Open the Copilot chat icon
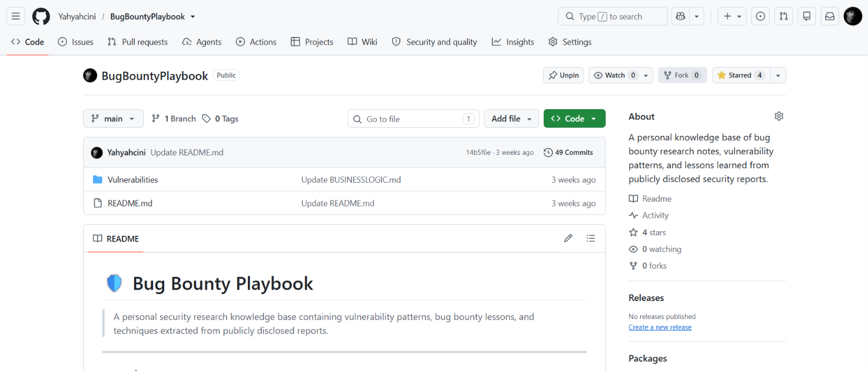This screenshot has height=371, width=868. [681, 16]
